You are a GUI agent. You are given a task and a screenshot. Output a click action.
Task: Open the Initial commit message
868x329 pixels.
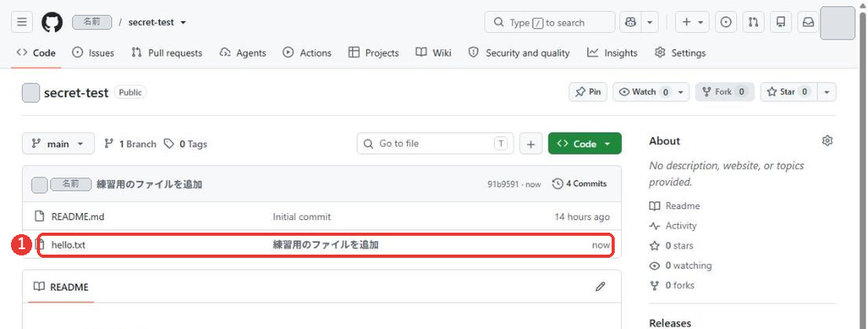[301, 216]
